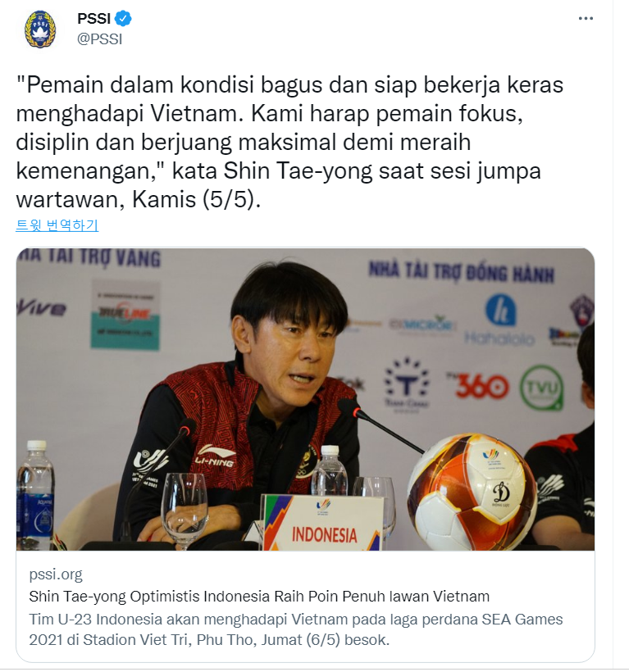Click the NHÀ TÀI TRỢ ĐỒNG HÀNH banner text
The height and width of the screenshot is (672, 629).
coord(462,272)
